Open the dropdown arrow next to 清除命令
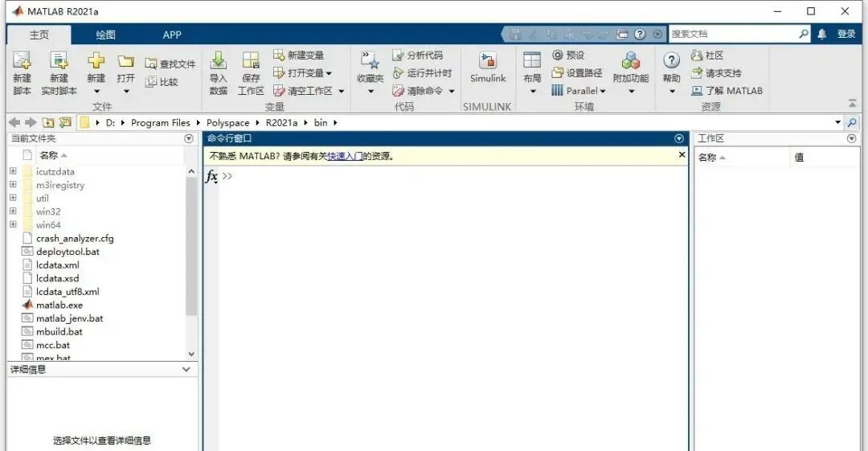Viewport: 868px width, 451px height. click(x=452, y=91)
